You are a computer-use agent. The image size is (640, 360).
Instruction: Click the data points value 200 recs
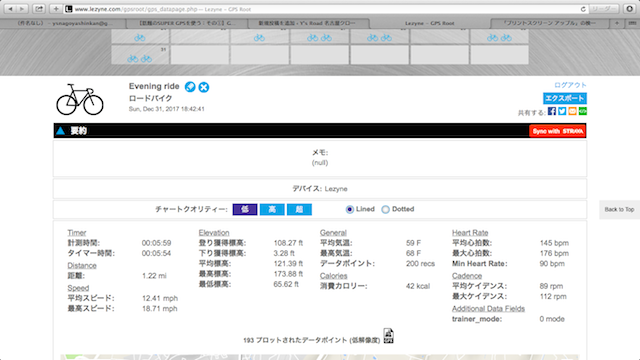420,264
